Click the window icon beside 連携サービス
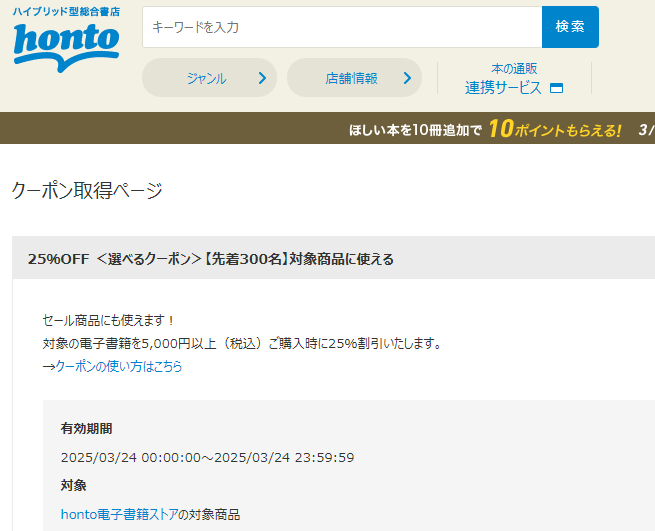This screenshot has height=531, width=655. pyautogui.click(x=556, y=88)
